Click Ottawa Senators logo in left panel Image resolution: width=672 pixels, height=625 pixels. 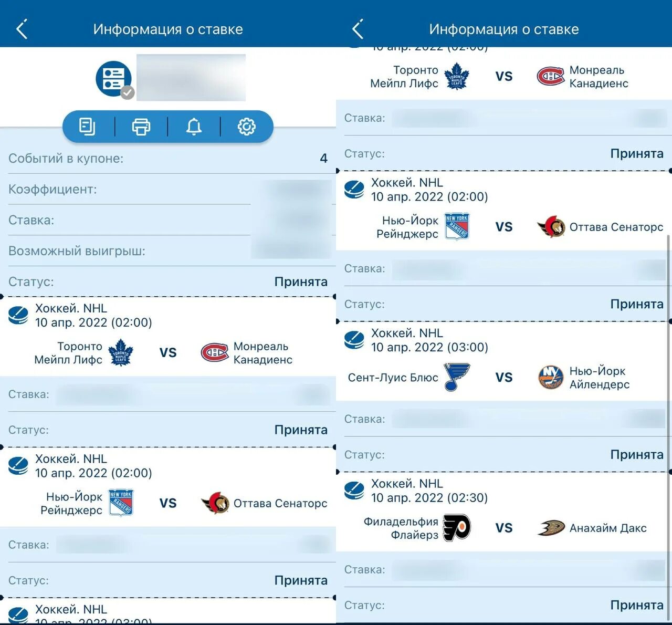(x=215, y=503)
